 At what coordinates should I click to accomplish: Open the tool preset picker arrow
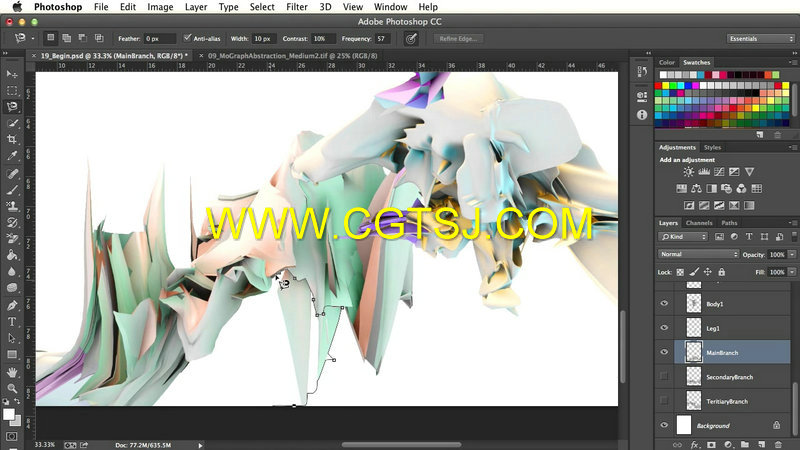coord(33,38)
